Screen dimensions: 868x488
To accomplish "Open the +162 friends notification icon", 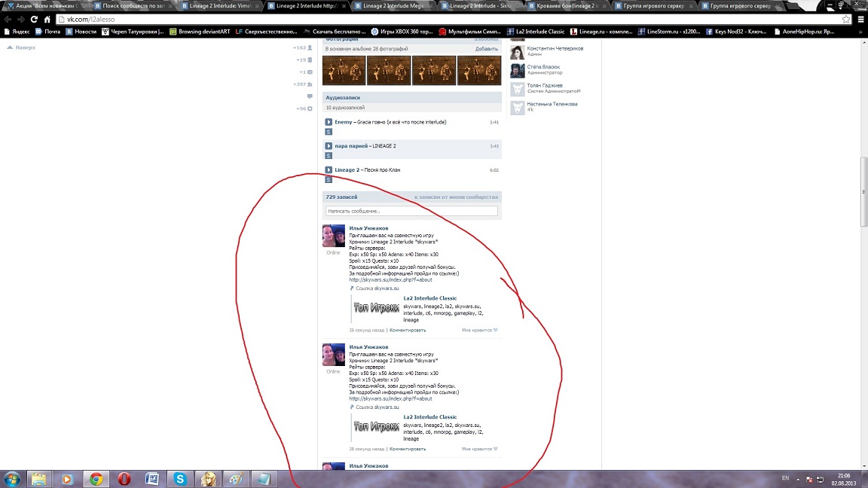I will 310,47.
